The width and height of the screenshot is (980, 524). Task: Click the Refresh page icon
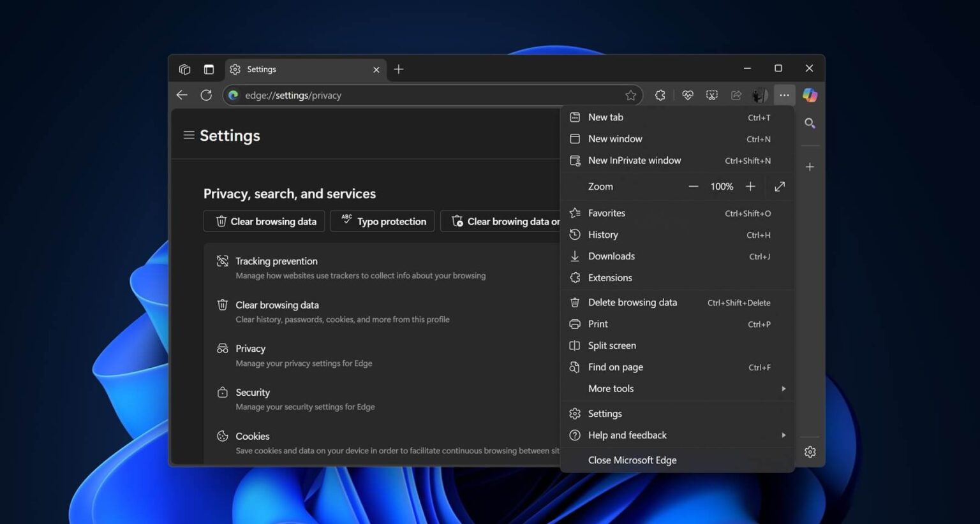point(206,94)
